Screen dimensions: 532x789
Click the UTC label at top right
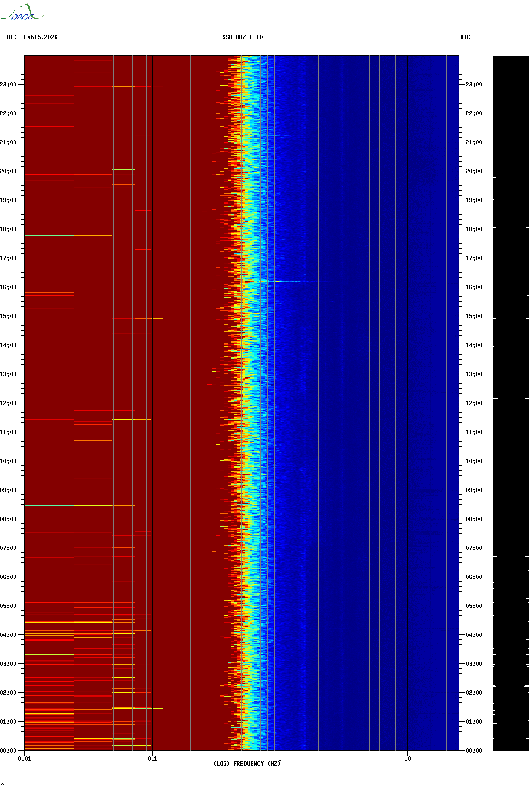465,37
